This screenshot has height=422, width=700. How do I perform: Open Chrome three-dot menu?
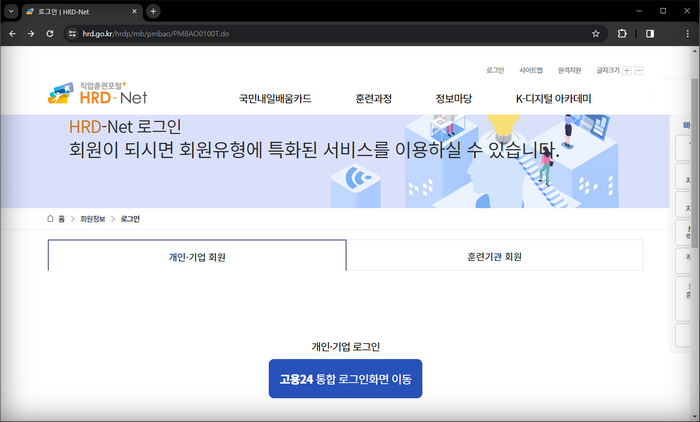click(x=688, y=34)
